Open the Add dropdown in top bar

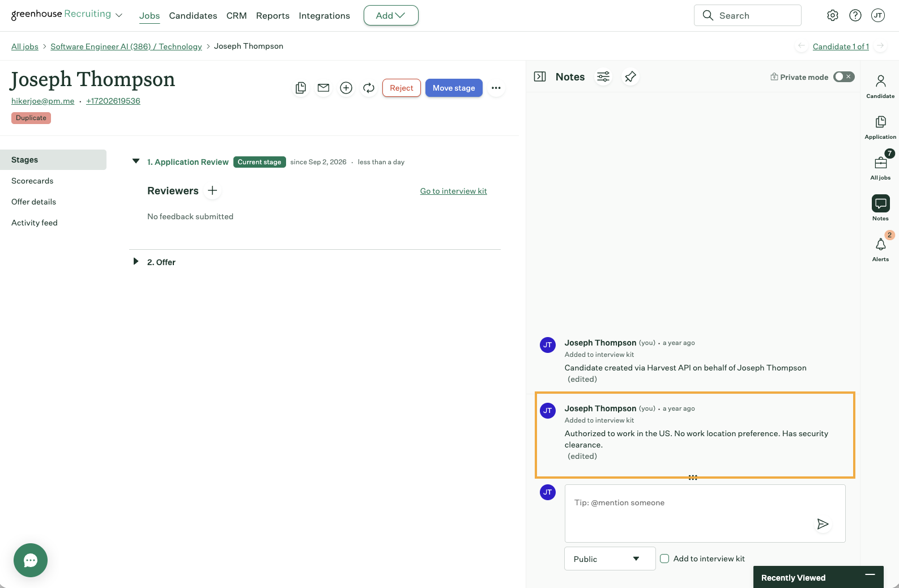point(391,15)
